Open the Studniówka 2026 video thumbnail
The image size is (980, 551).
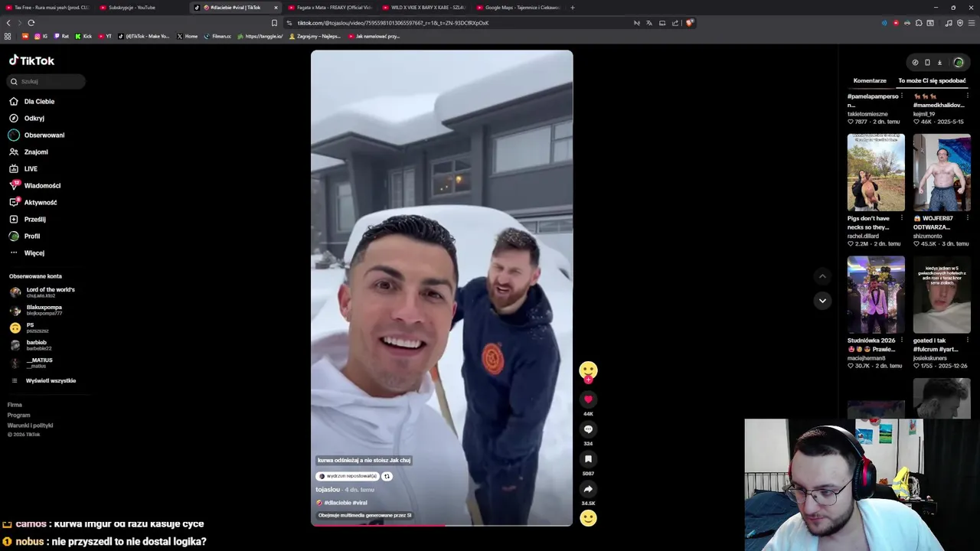(x=876, y=295)
